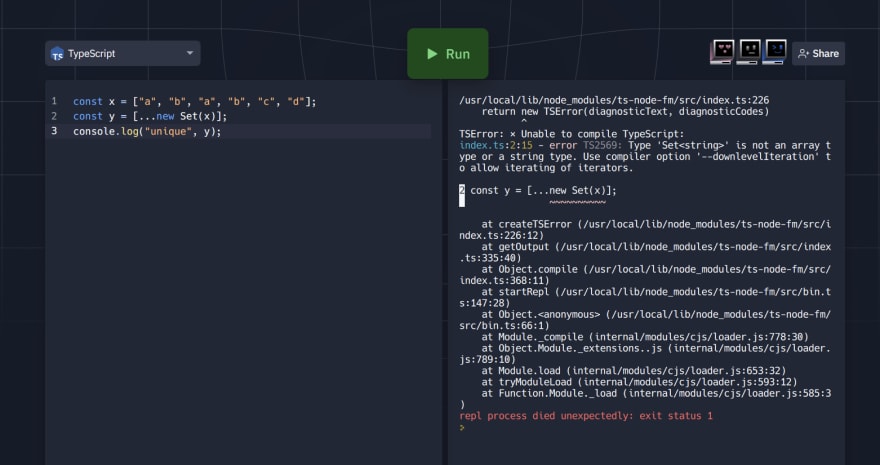The image size is (880, 465).
Task: Select the heart-eyes computer avatar
Action: pos(722,52)
